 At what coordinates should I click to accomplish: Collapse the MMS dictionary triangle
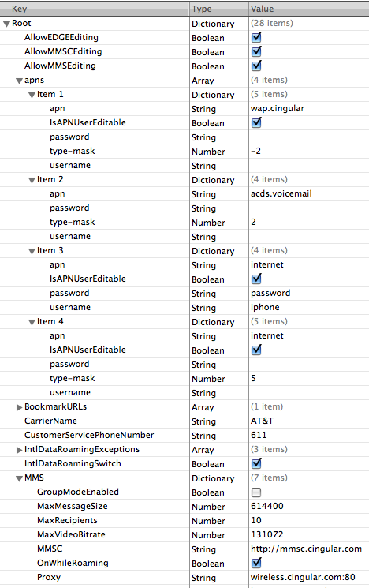point(19,479)
